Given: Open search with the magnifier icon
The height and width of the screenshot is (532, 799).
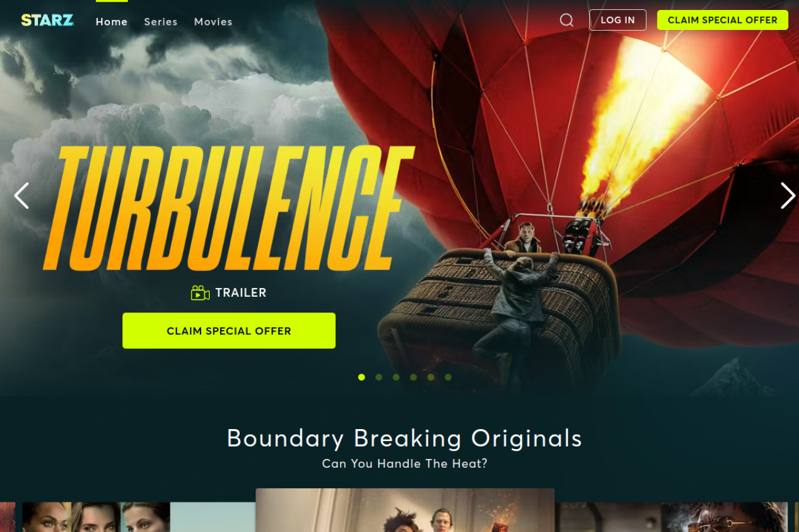Looking at the screenshot, I should pos(566,20).
